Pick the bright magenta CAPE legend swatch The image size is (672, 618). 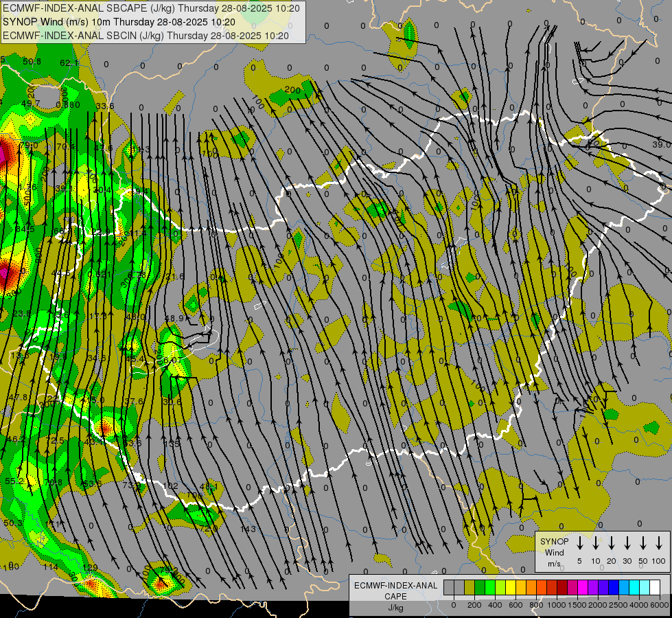583,587
